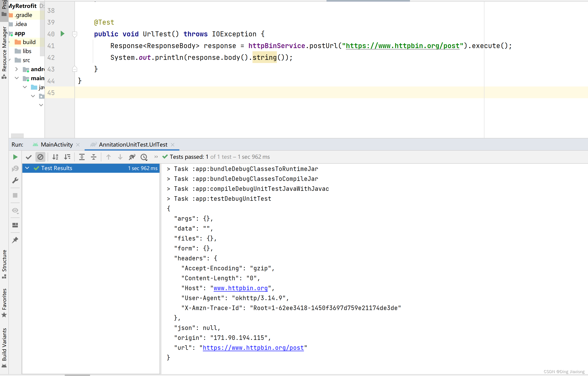588x376 pixels.
Task: Click the testDebugUnitTest task output line
Action: (x=219, y=199)
